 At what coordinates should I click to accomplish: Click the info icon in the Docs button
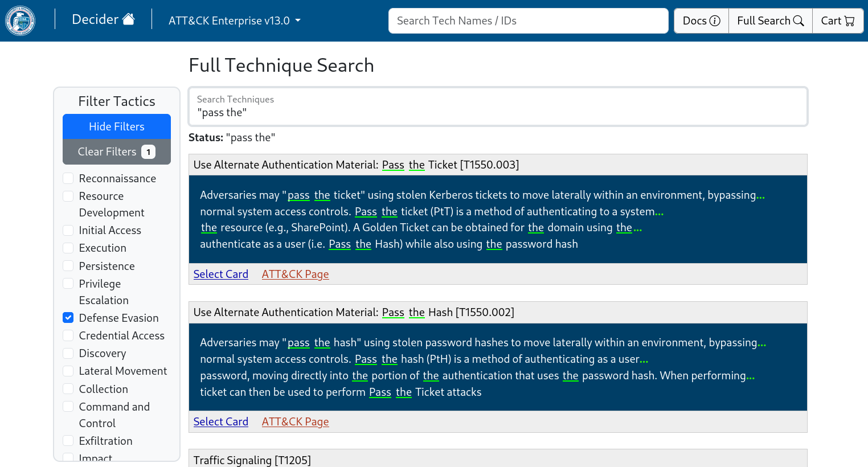[715, 21]
